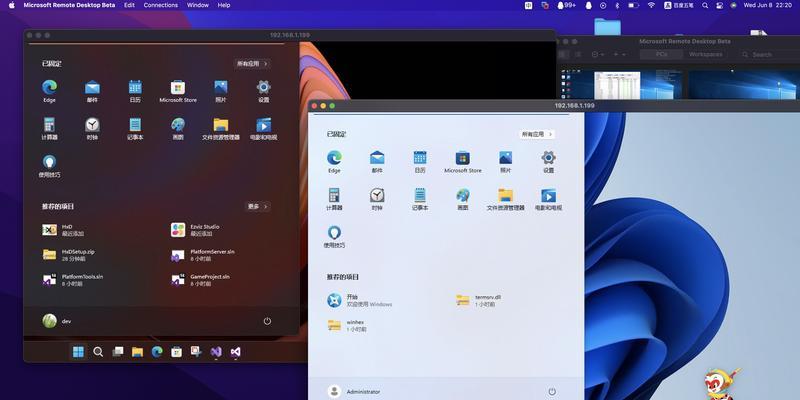The width and height of the screenshot is (800, 400).
Task: Click the power button in the light Start menu
Action: click(x=552, y=391)
